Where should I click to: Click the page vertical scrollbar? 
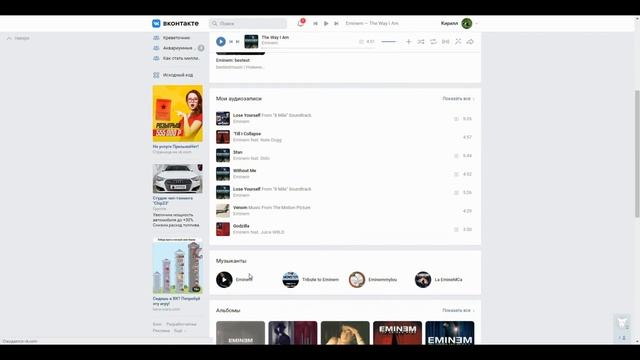[x=637, y=153]
